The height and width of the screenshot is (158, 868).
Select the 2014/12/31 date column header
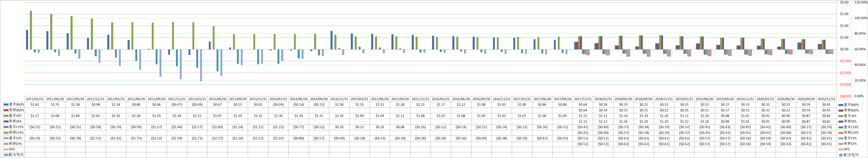point(339,99)
